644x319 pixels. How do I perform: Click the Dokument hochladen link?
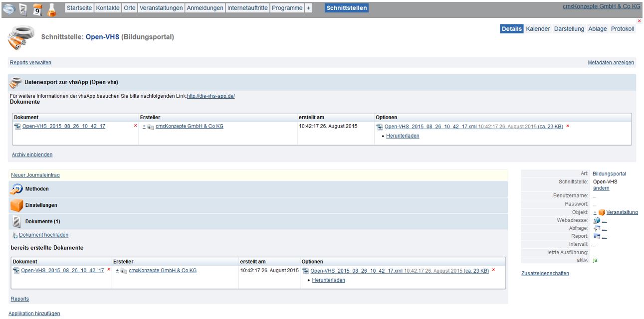point(43,235)
